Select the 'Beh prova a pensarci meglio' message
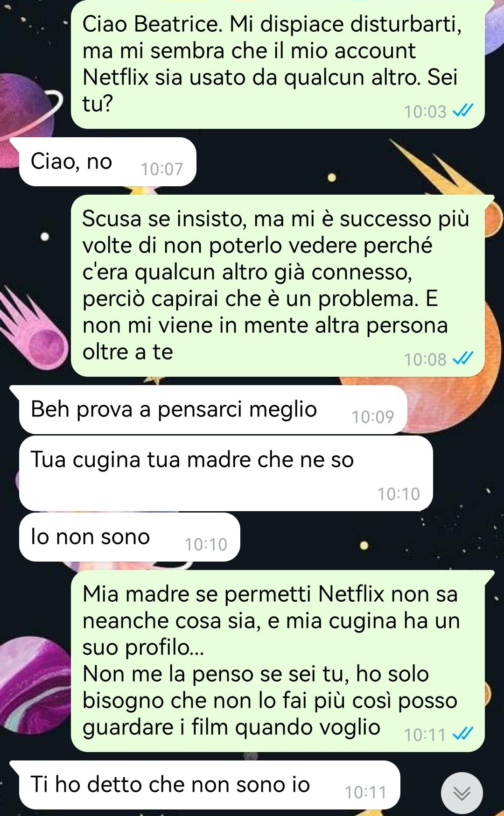The height and width of the screenshot is (816, 504). (x=213, y=410)
